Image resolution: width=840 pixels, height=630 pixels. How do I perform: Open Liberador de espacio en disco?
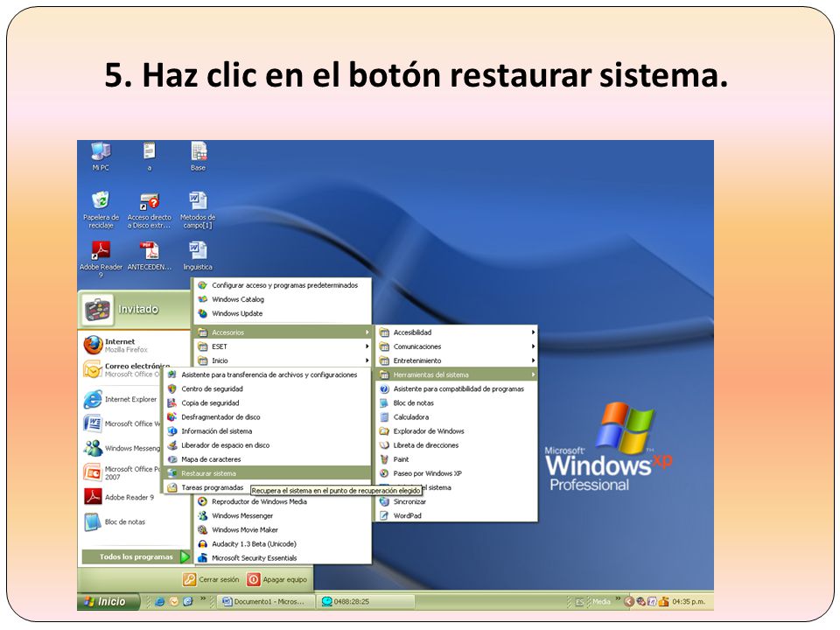point(267,445)
